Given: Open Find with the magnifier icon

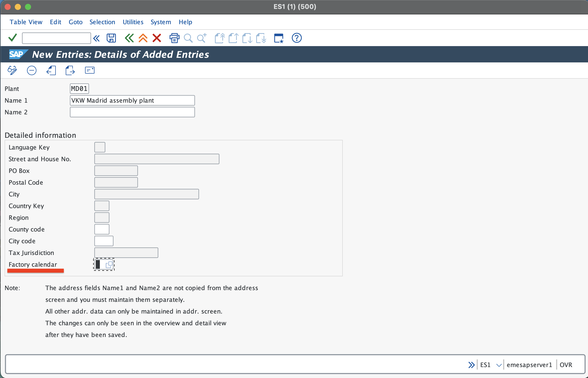Looking at the screenshot, I should click(x=188, y=38).
